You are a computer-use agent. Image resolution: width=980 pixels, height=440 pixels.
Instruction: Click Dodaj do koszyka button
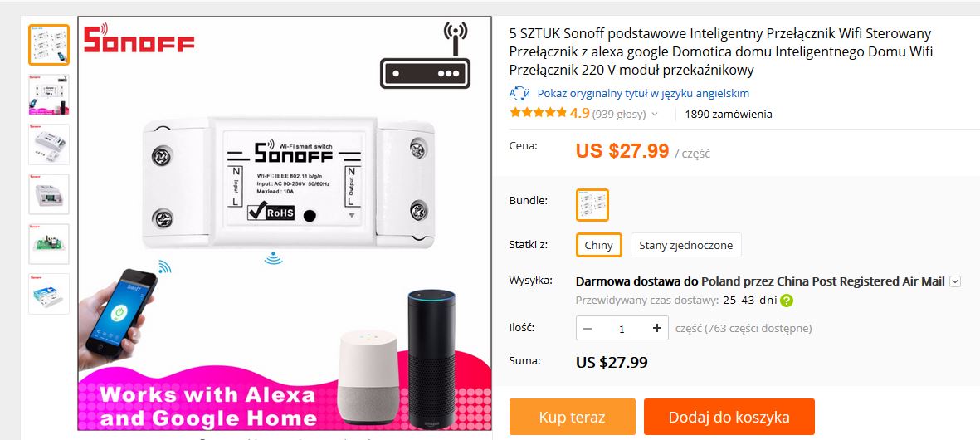(x=729, y=417)
